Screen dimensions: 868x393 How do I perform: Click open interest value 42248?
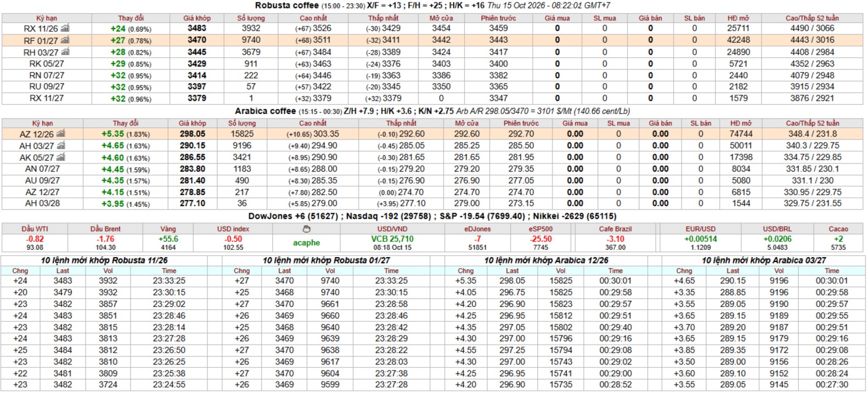pyautogui.click(x=738, y=40)
